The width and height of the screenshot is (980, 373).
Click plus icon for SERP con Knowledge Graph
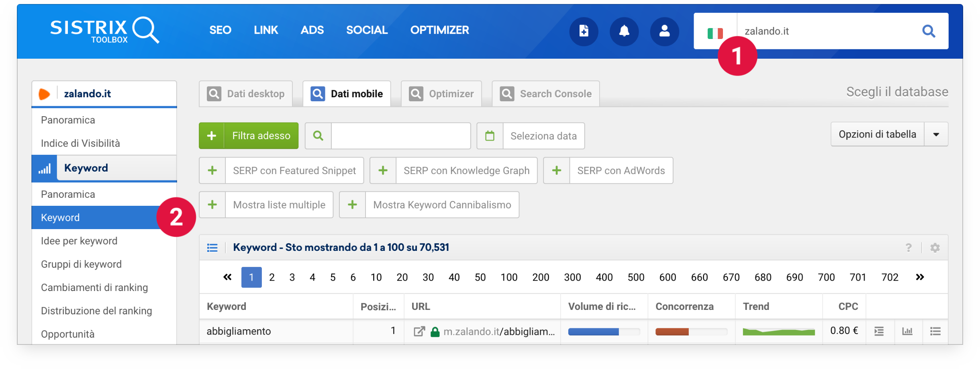(383, 170)
